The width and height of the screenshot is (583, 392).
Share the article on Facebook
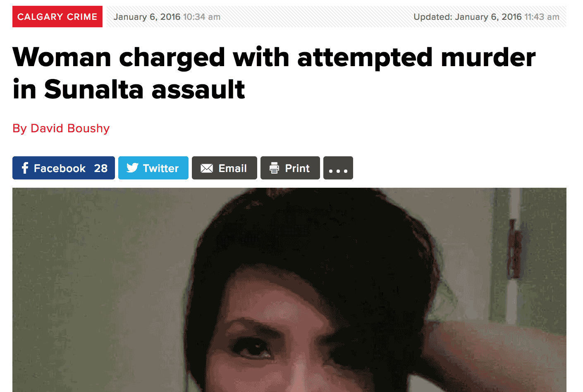tap(64, 168)
